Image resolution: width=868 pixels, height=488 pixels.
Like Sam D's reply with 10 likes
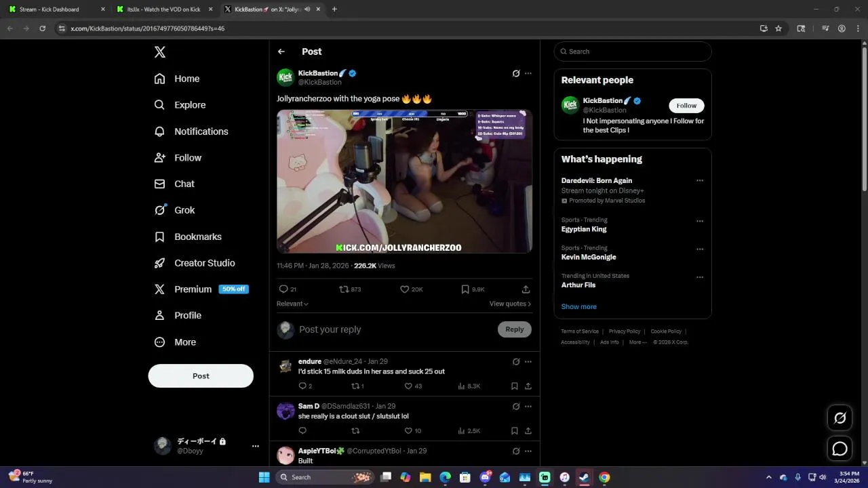[413, 431]
